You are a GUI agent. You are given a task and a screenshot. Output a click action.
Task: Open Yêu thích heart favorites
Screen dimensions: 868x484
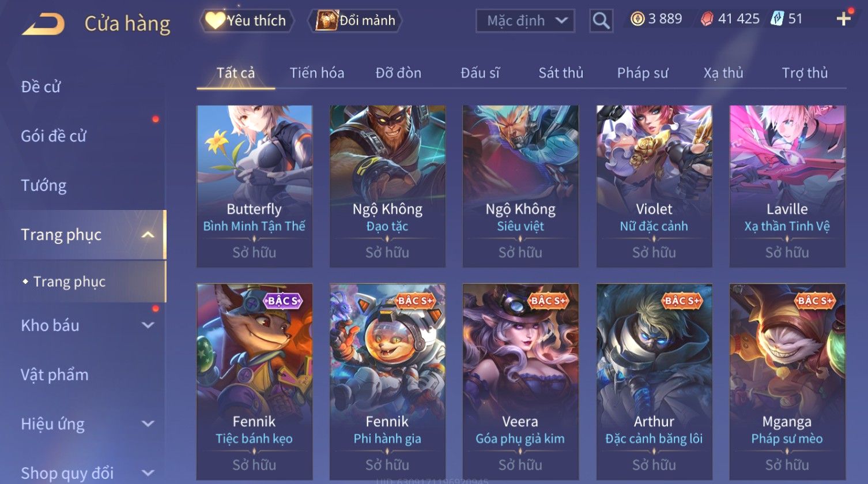(x=247, y=21)
